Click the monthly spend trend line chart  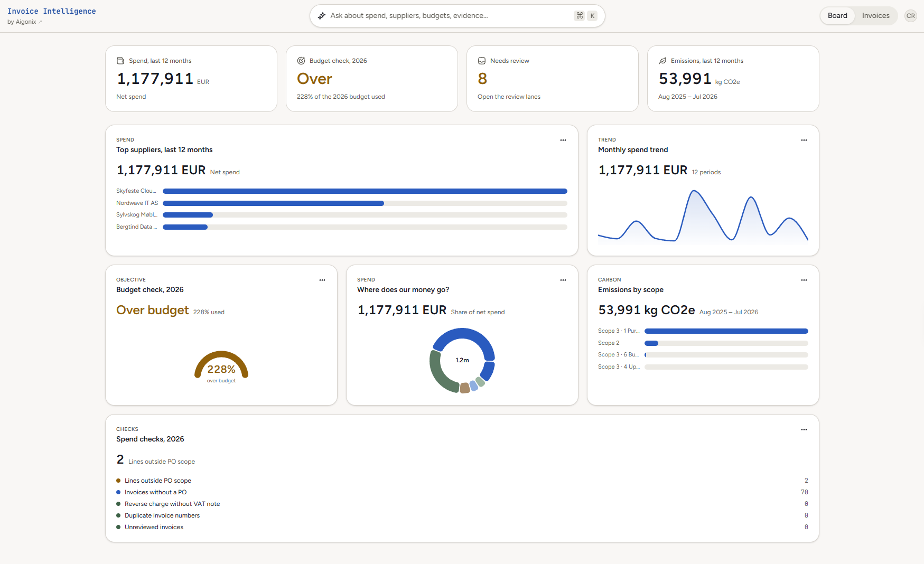[703, 217]
